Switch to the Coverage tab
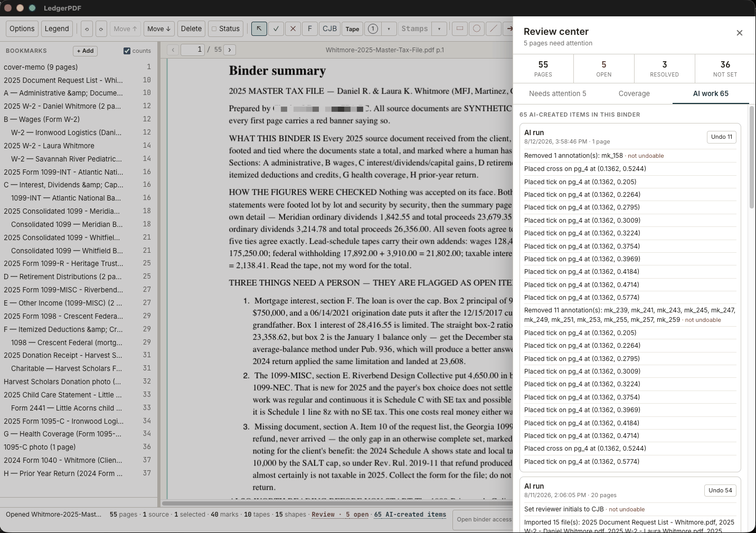 (x=634, y=94)
